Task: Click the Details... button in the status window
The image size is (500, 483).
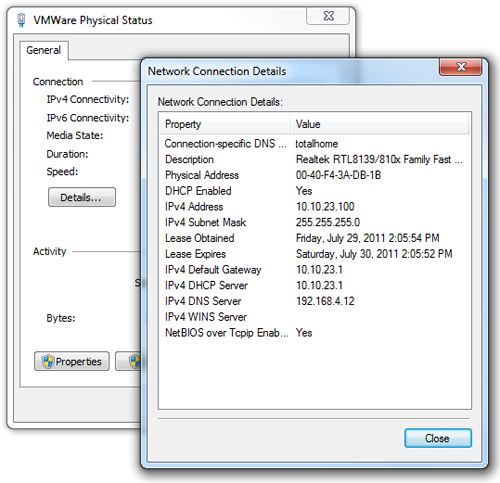Action: [x=82, y=197]
